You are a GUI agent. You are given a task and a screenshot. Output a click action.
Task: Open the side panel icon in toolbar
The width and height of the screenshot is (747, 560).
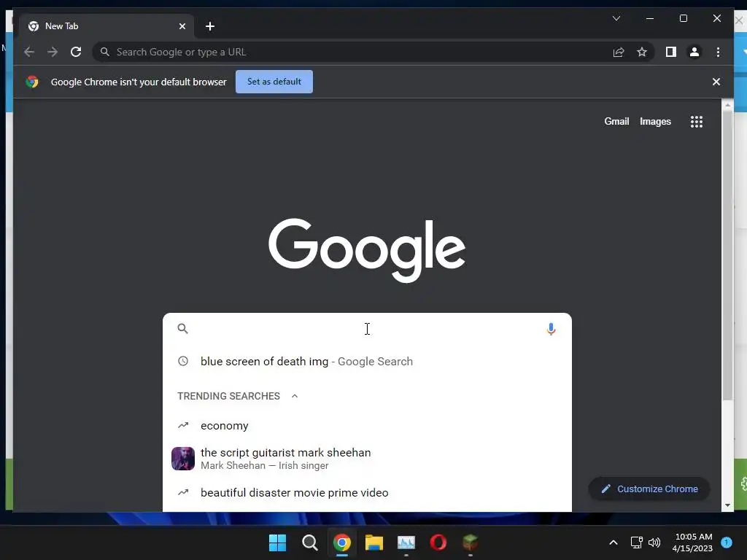tap(671, 52)
